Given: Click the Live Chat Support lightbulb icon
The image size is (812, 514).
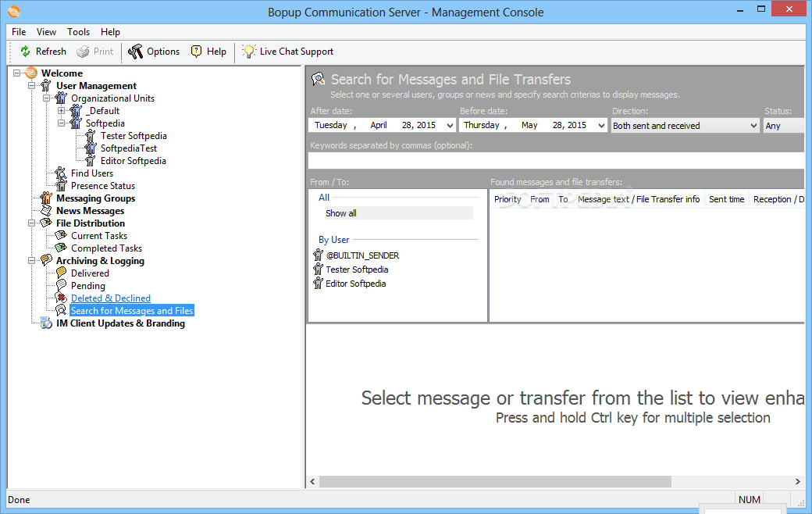Looking at the screenshot, I should click(249, 52).
